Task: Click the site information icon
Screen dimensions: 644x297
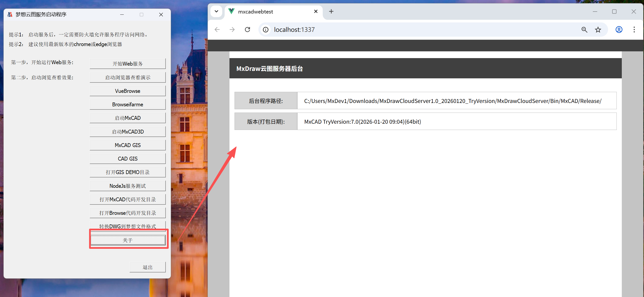Action: (x=265, y=29)
